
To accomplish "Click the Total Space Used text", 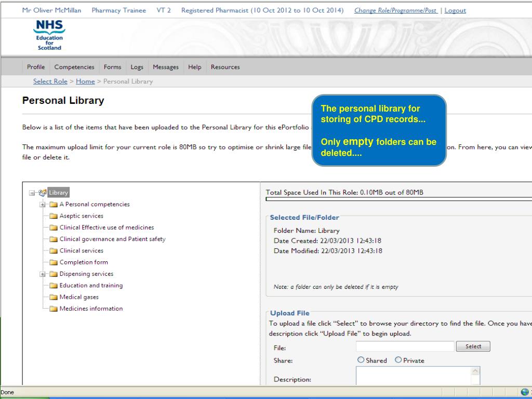I will (x=344, y=192).
